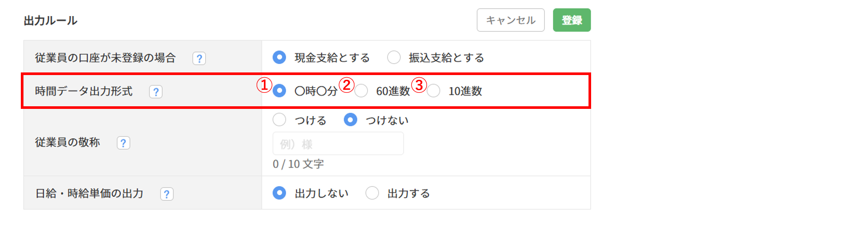Image resolution: width=868 pixels, height=239 pixels.
Task: Choose 60進数 output format
Action: (x=361, y=91)
